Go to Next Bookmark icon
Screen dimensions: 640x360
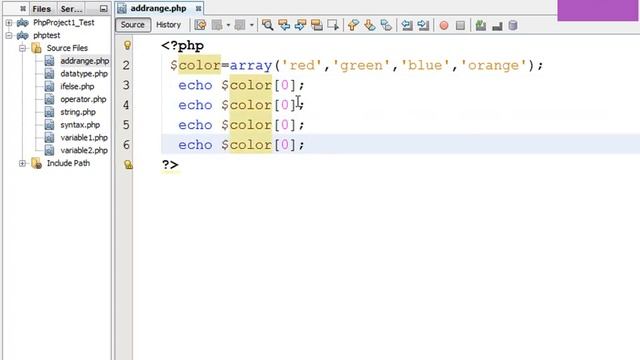point(370,25)
